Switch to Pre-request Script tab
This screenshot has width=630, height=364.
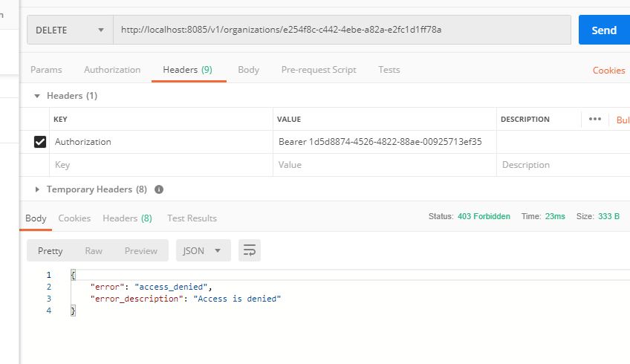point(319,70)
